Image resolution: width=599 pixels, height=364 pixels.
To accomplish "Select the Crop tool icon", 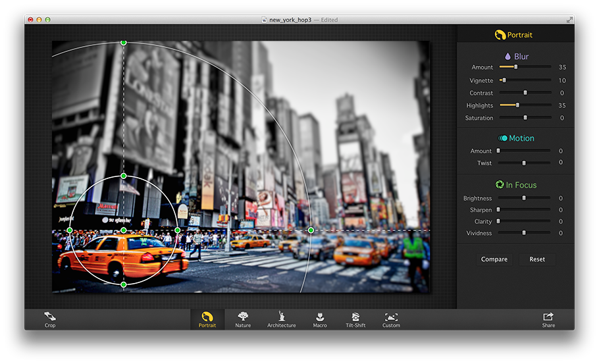I will click(50, 317).
